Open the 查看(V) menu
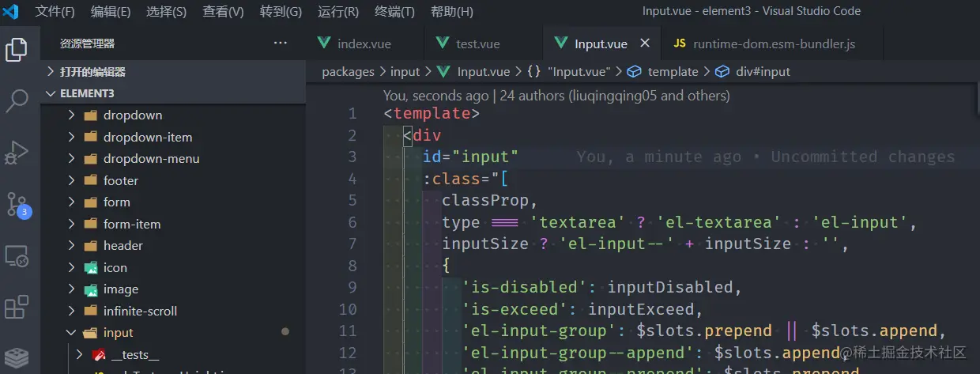Image resolution: width=980 pixels, height=374 pixels. coord(224,12)
